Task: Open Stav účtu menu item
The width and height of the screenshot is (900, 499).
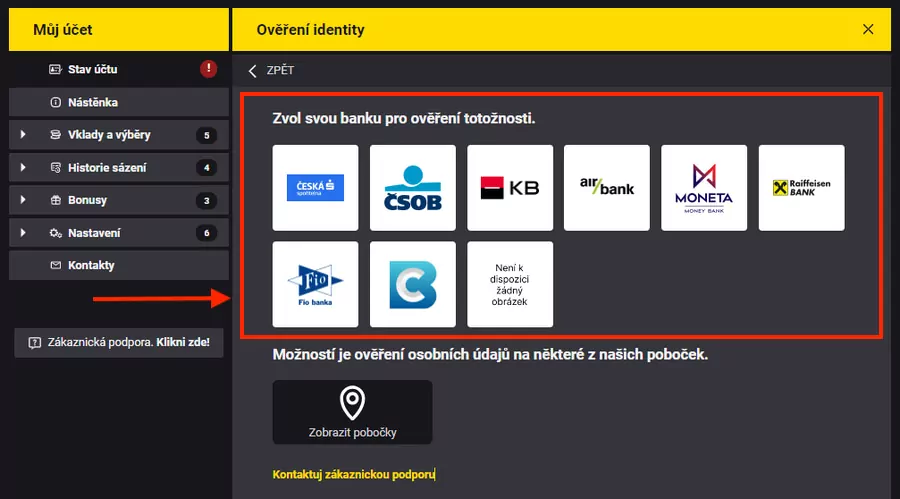Action: (x=119, y=69)
